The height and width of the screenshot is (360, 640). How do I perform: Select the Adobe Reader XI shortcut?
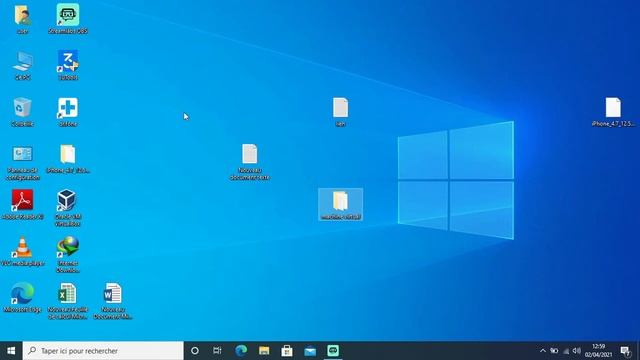click(x=22, y=205)
